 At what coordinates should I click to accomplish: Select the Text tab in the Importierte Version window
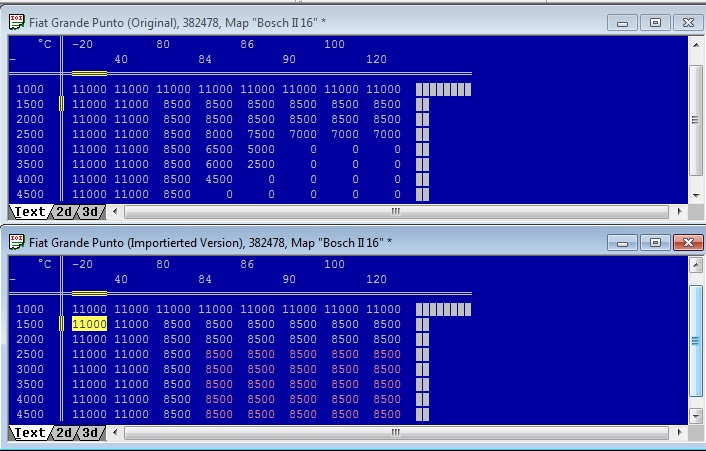tap(29, 433)
